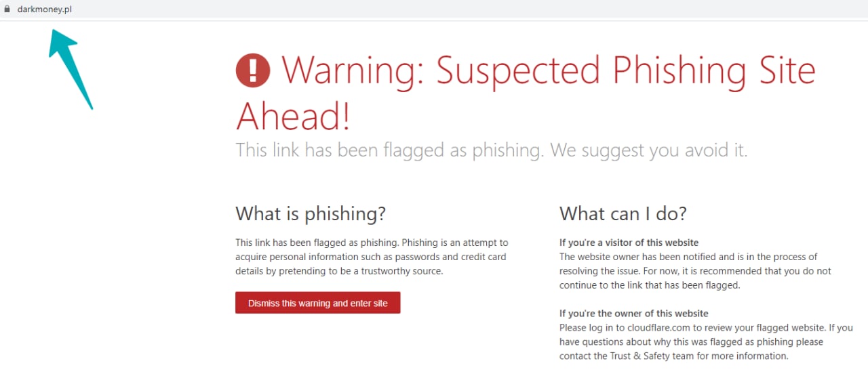Select the darkmoney.pl address text
This screenshot has width=868, height=376.
pos(45,9)
